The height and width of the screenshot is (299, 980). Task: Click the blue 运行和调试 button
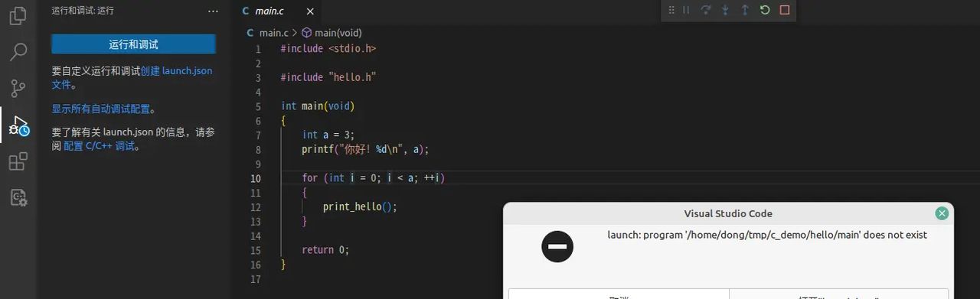click(x=133, y=44)
